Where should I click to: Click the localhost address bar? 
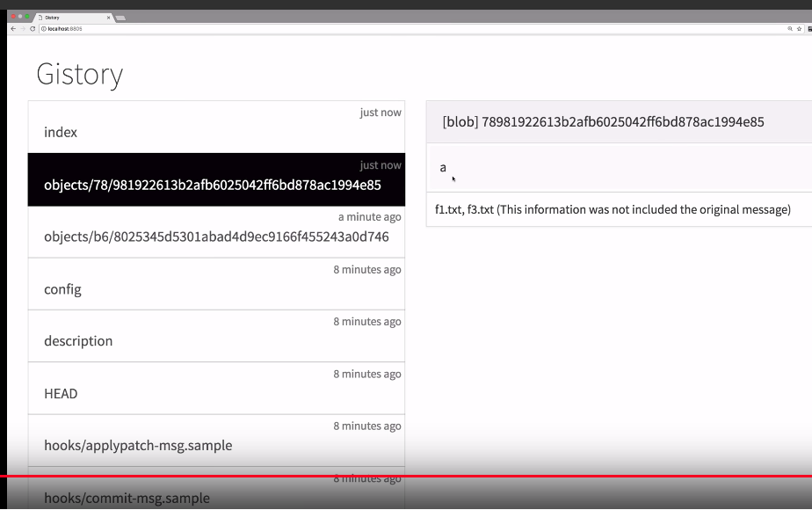414,29
